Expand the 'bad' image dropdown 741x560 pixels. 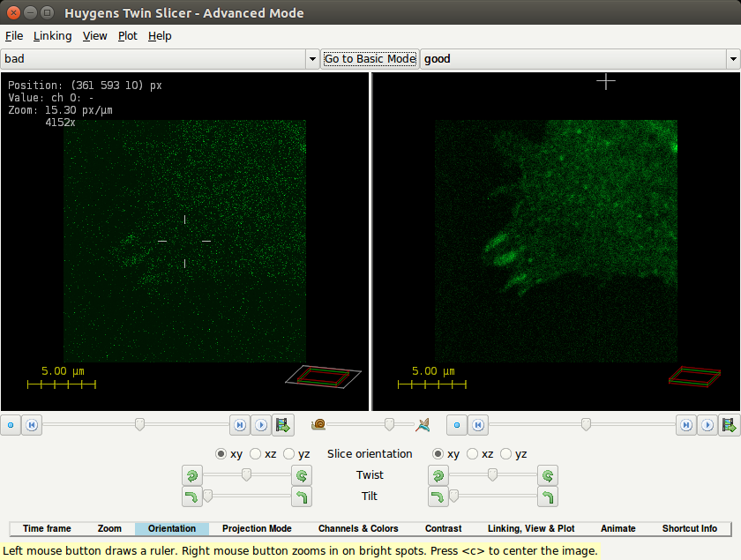click(x=311, y=59)
